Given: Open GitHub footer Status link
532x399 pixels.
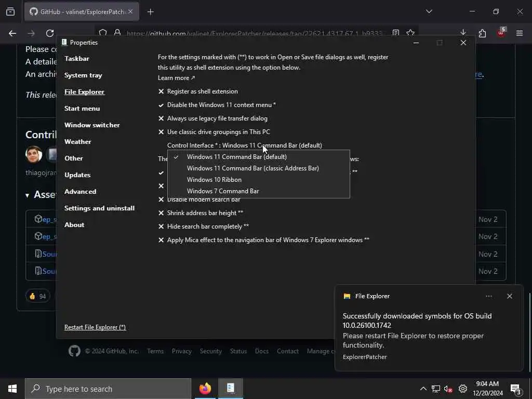Looking at the screenshot, I should coord(238,351).
